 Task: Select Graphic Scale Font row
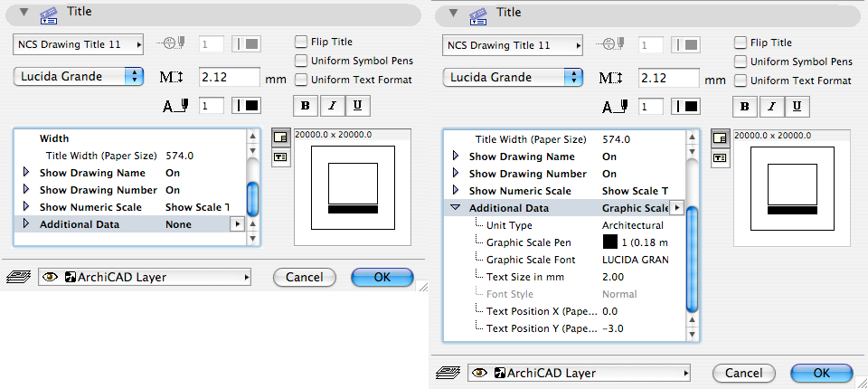coord(564,260)
